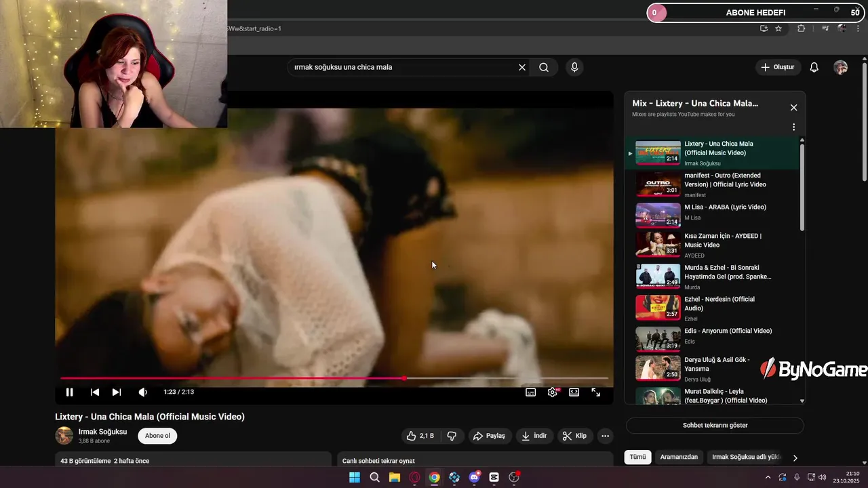Screen dimensions: 868x488
Task: Open Opera GX from taskbar
Action: click(x=414, y=477)
